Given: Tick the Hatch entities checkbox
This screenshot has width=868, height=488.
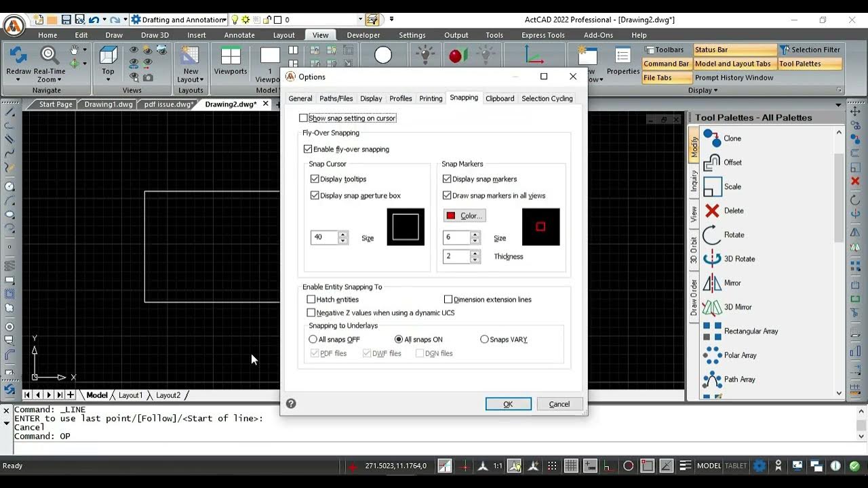Looking at the screenshot, I should 311,299.
